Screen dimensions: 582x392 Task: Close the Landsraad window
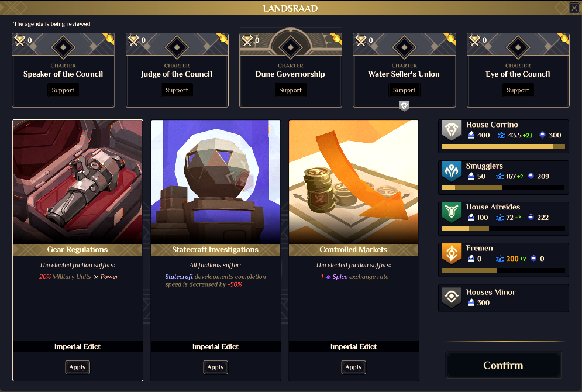point(574,8)
